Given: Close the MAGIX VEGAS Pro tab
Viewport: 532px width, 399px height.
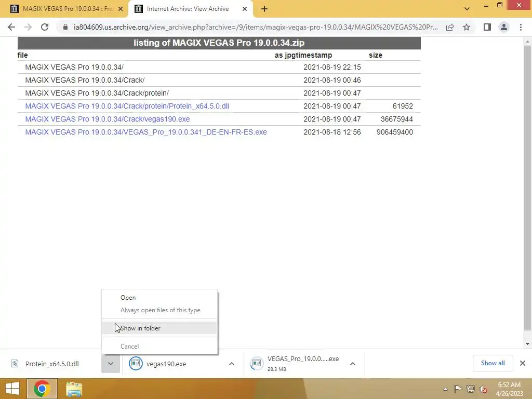Looking at the screenshot, I should click(121, 9).
